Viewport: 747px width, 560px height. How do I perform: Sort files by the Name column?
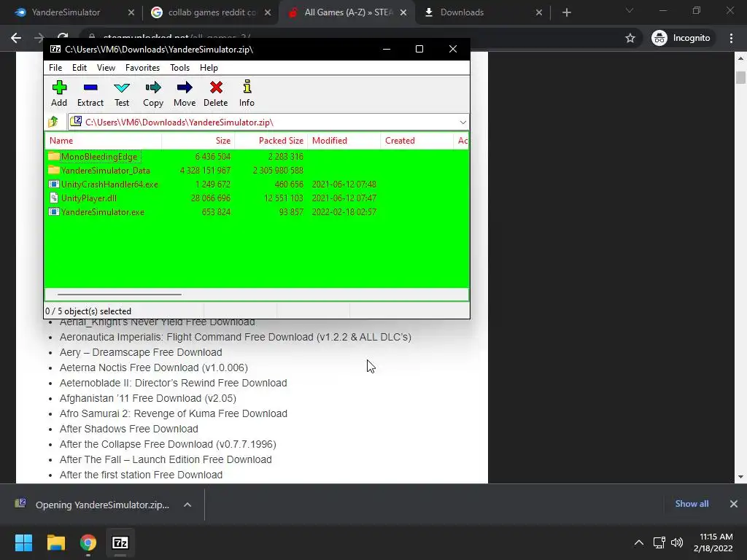click(104, 141)
